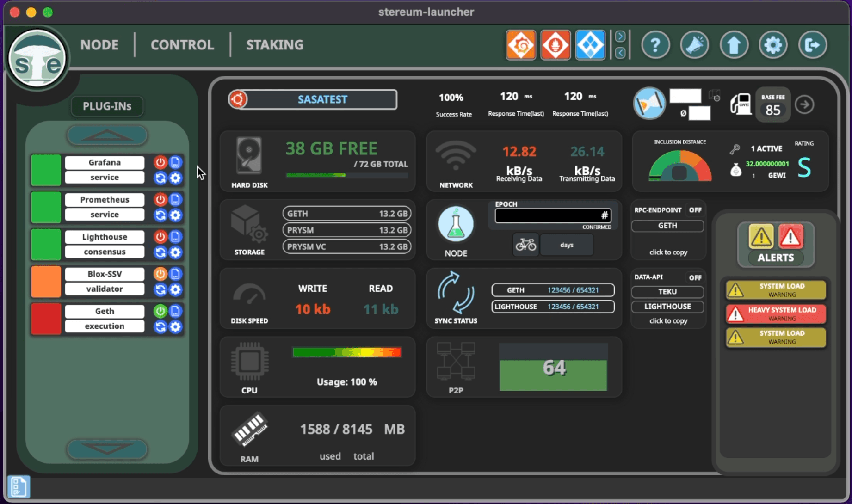
Task: Click the yellow warning alerts icon
Action: click(761, 237)
